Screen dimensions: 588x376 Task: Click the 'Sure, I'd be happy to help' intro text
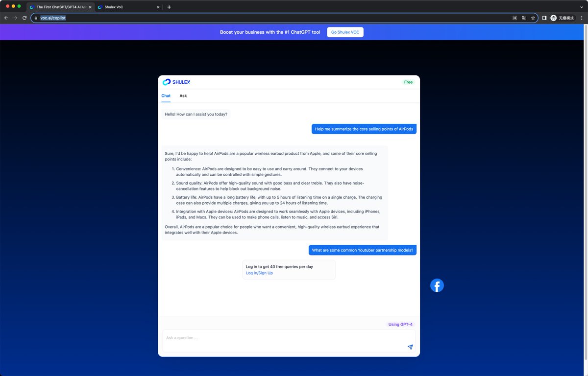[x=271, y=156]
